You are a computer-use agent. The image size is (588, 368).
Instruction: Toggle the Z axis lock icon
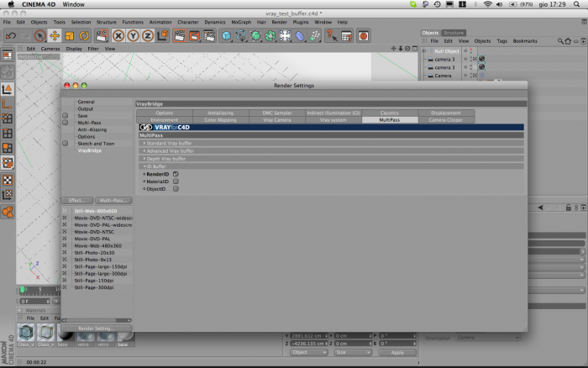[x=148, y=35]
